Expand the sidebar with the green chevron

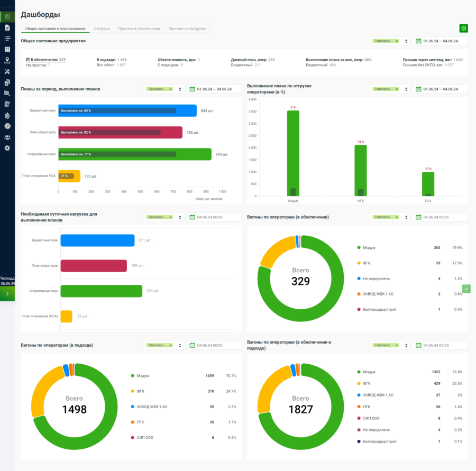click(x=7, y=293)
